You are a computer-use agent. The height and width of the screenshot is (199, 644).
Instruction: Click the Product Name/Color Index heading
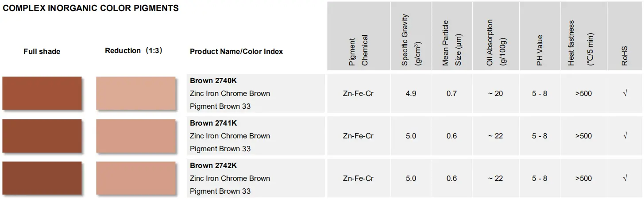coord(236,51)
